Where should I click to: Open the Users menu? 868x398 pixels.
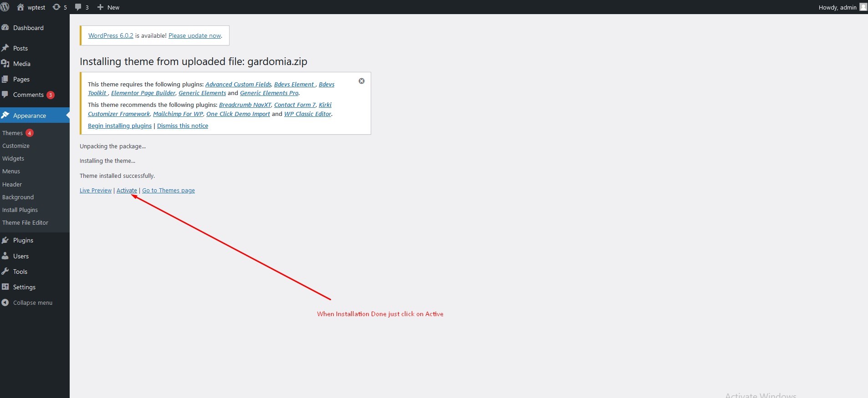click(x=35, y=256)
